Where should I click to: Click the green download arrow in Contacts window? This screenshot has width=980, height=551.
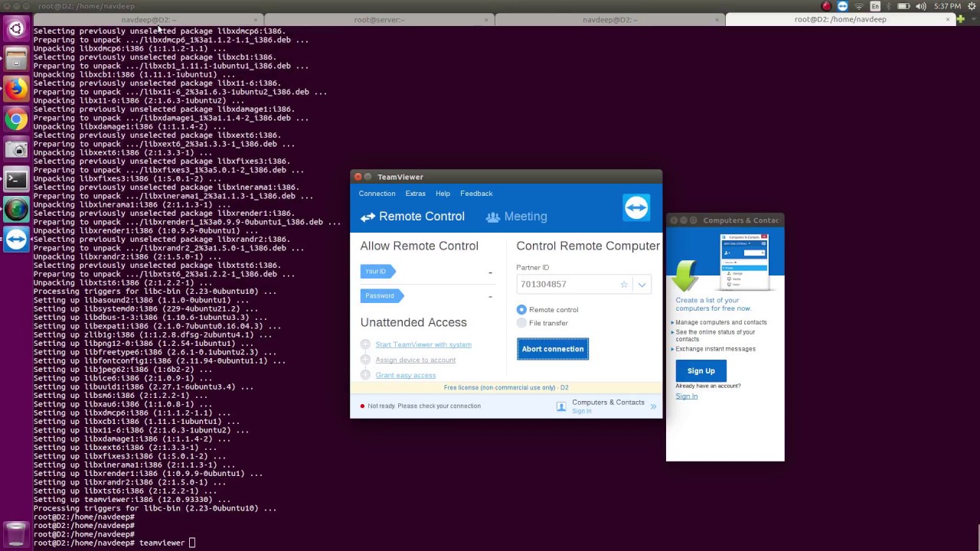pyautogui.click(x=684, y=276)
